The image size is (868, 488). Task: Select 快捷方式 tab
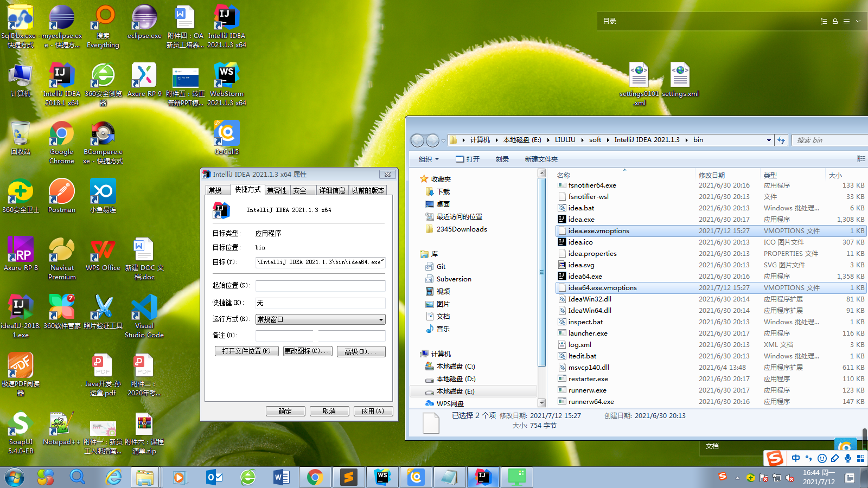(x=247, y=189)
